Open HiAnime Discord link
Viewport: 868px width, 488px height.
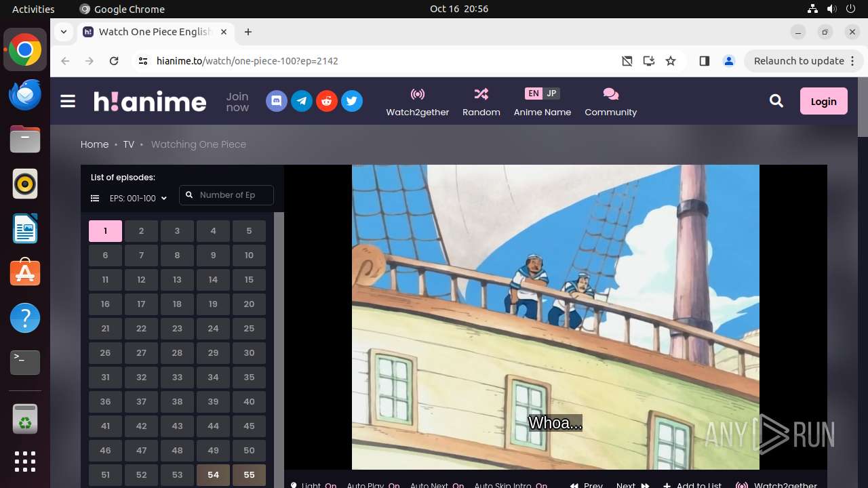coord(276,101)
